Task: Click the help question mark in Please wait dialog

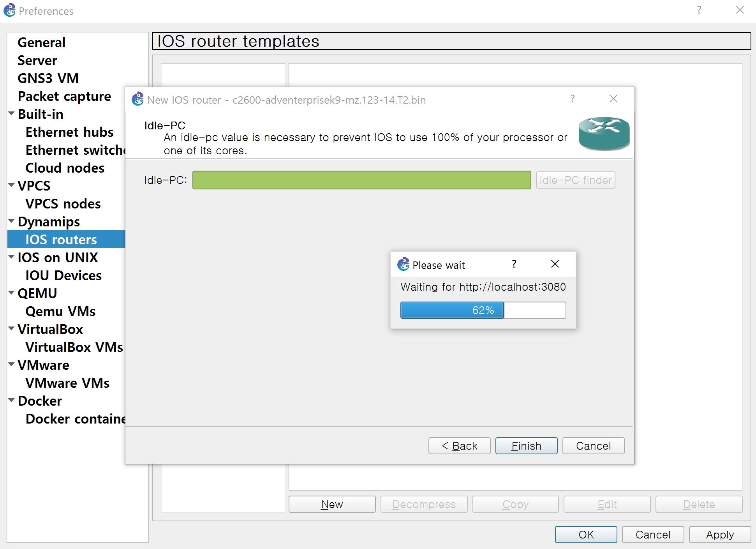Action: click(x=514, y=264)
